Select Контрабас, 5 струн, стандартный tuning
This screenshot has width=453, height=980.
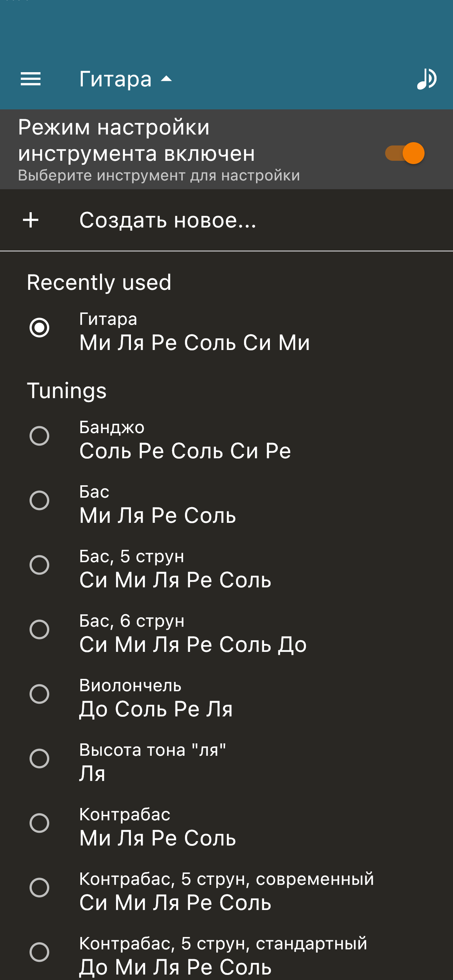(x=40, y=952)
